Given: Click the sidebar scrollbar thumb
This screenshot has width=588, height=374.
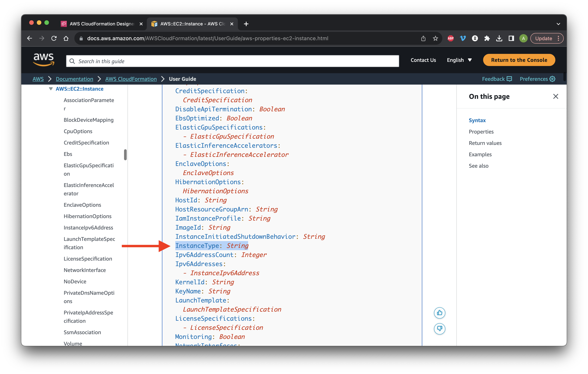Looking at the screenshot, I should (125, 155).
